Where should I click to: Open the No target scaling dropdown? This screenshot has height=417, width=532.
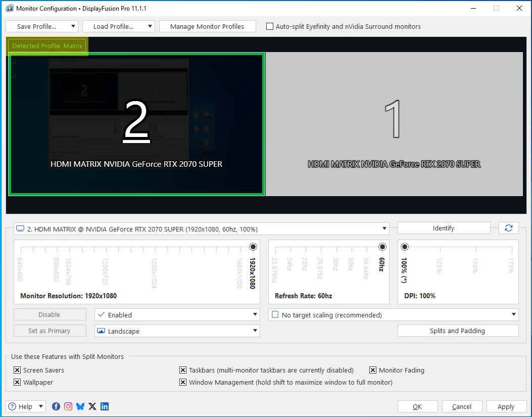(394, 315)
